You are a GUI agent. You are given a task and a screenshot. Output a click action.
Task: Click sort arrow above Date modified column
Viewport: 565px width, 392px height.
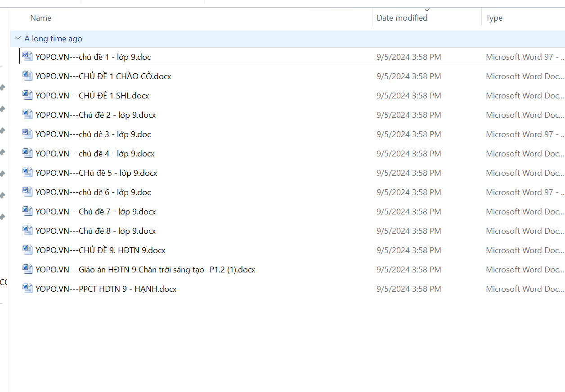[427, 10]
